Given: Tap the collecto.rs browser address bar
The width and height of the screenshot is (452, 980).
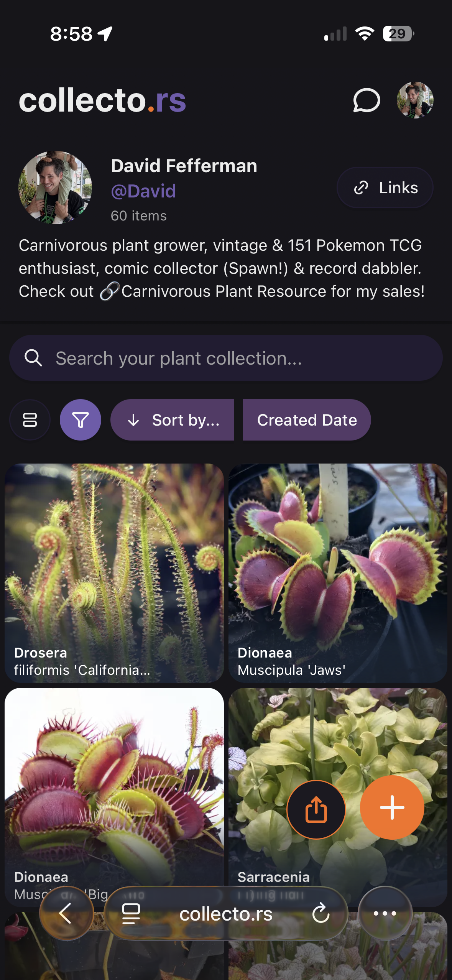Looking at the screenshot, I should tap(226, 914).
